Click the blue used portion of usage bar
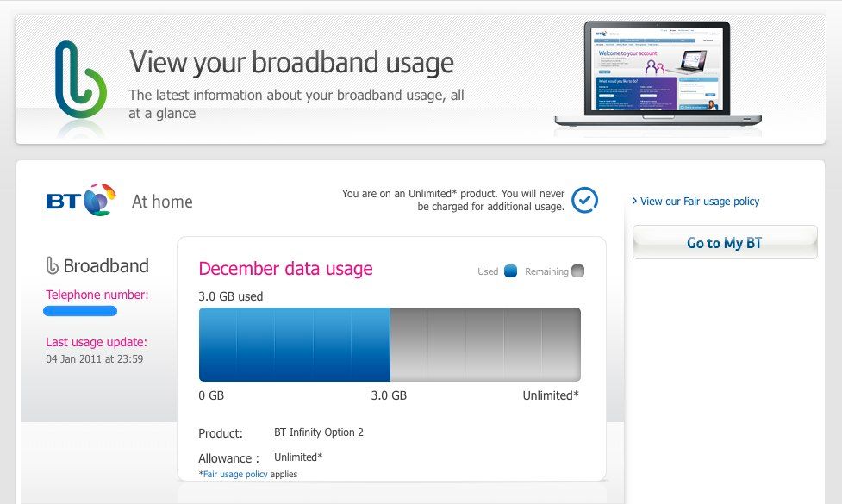The image size is (842, 504). coord(294,345)
